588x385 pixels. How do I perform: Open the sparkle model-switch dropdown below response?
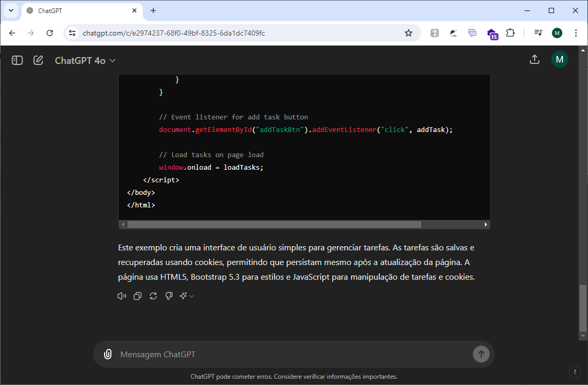click(x=186, y=296)
